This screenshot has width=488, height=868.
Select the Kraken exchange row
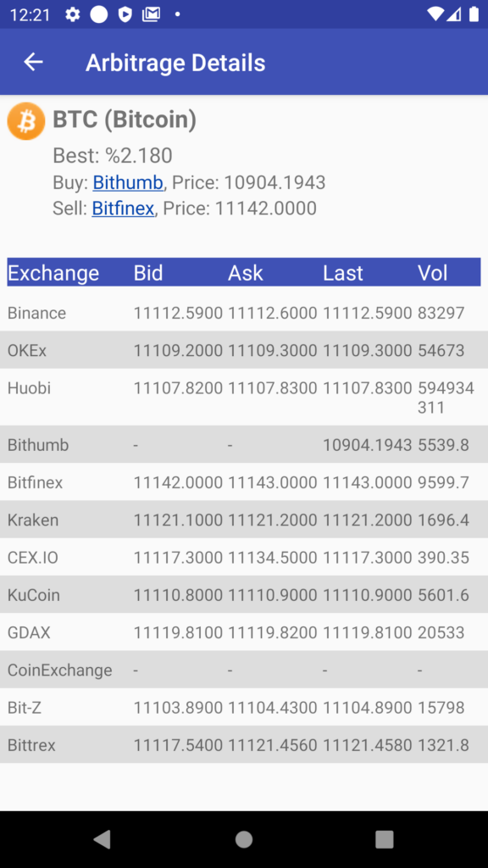click(244, 520)
